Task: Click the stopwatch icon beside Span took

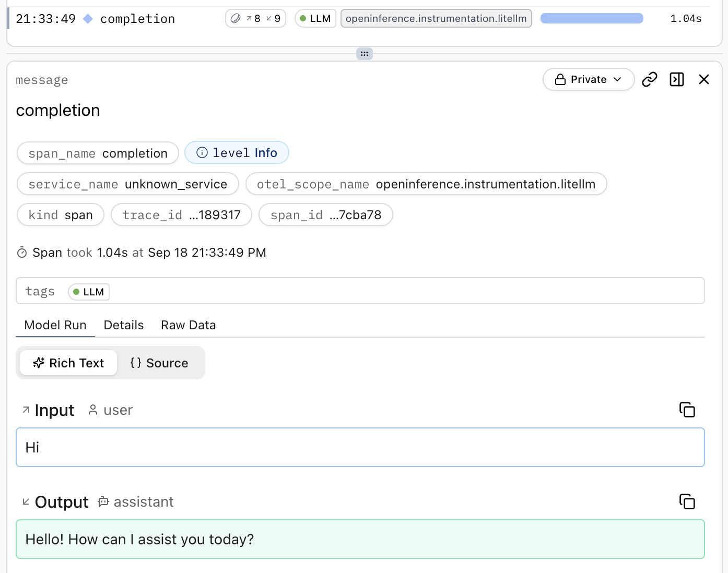Action: [x=22, y=253]
